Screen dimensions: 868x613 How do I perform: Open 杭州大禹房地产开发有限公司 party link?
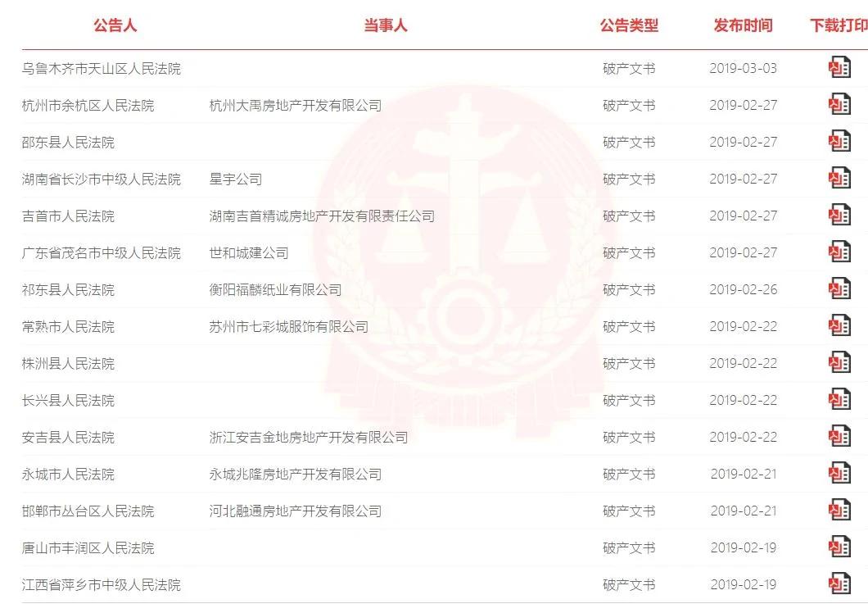(x=296, y=105)
